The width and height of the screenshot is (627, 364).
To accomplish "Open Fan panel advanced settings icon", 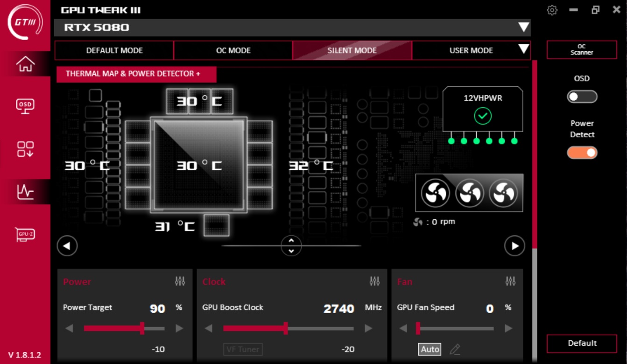I will point(510,281).
